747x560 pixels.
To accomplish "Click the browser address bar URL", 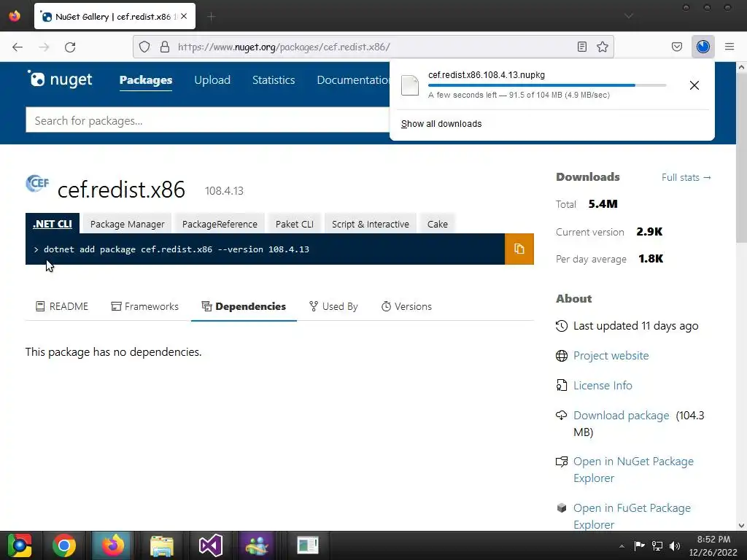I will coord(284,47).
